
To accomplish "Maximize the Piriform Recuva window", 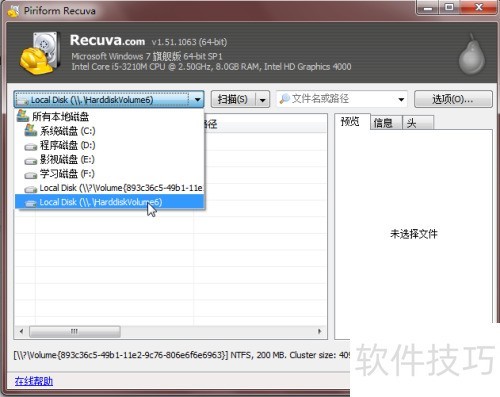I will (450, 7).
